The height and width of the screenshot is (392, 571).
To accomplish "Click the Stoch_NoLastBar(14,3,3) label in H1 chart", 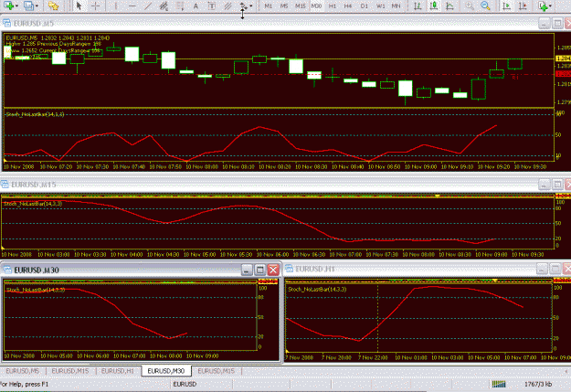I will pyautogui.click(x=317, y=290).
